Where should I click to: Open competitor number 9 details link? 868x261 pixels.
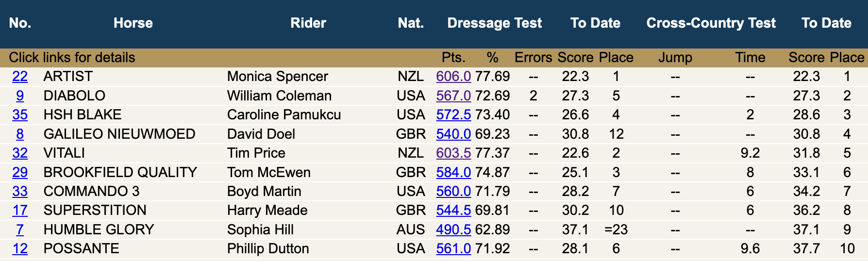(x=20, y=96)
